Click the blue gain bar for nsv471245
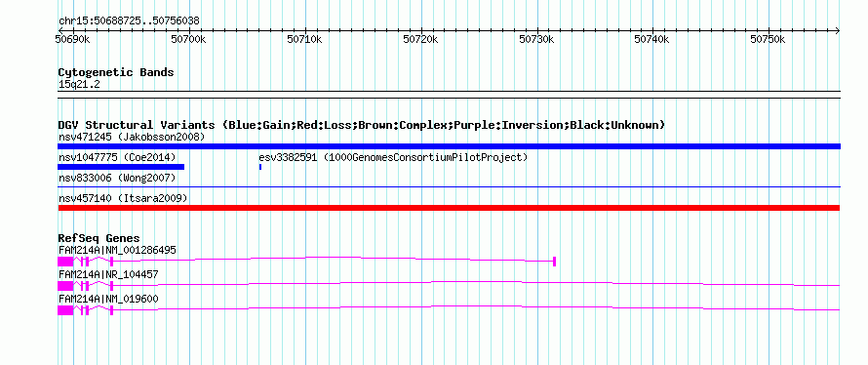The height and width of the screenshot is (365, 868). [x=449, y=146]
